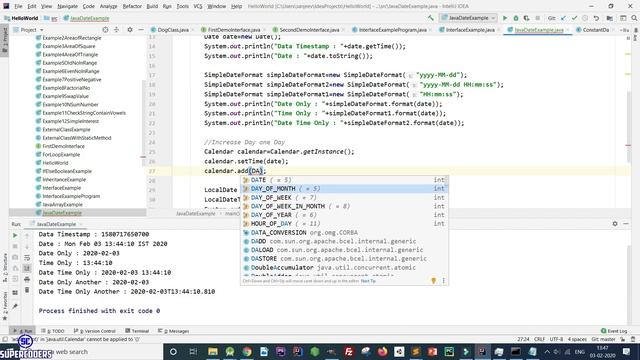Open Chrome from the Windows taskbar
Image resolution: width=640 pixels, height=360 pixels.
[x=247, y=351]
